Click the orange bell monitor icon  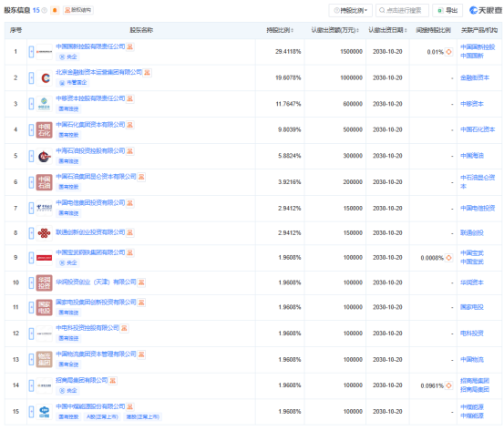55,10
